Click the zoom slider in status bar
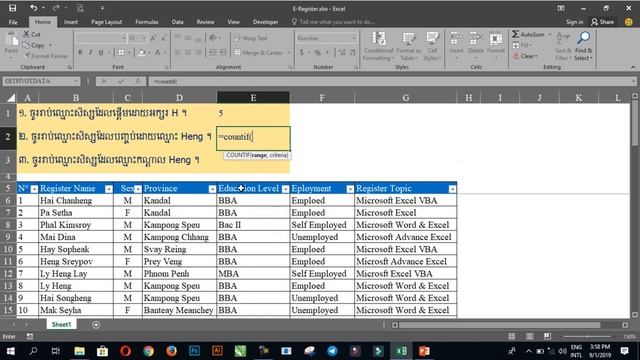 tap(587, 336)
